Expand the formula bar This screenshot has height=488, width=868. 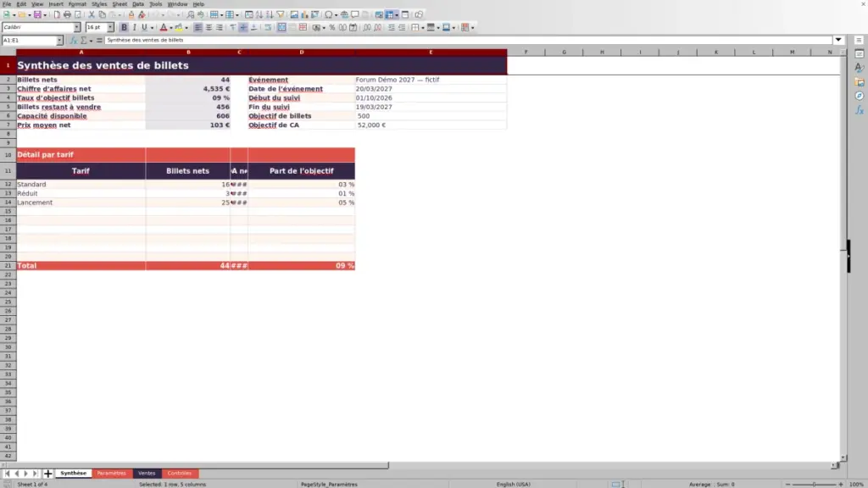point(838,41)
